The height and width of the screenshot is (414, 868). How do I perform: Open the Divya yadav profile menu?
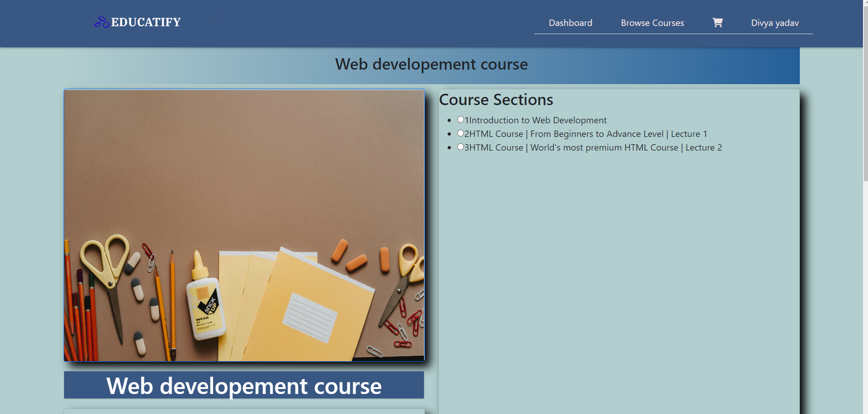[x=775, y=23]
